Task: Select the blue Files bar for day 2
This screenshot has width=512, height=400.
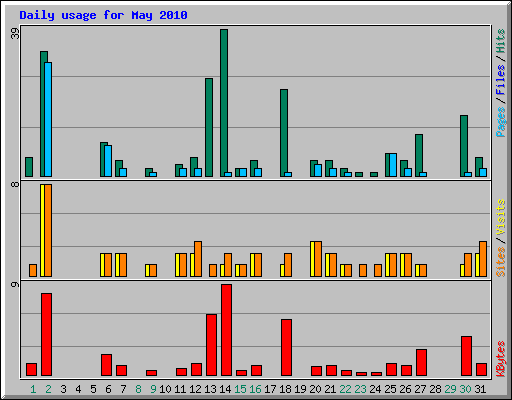Action: 48,119
